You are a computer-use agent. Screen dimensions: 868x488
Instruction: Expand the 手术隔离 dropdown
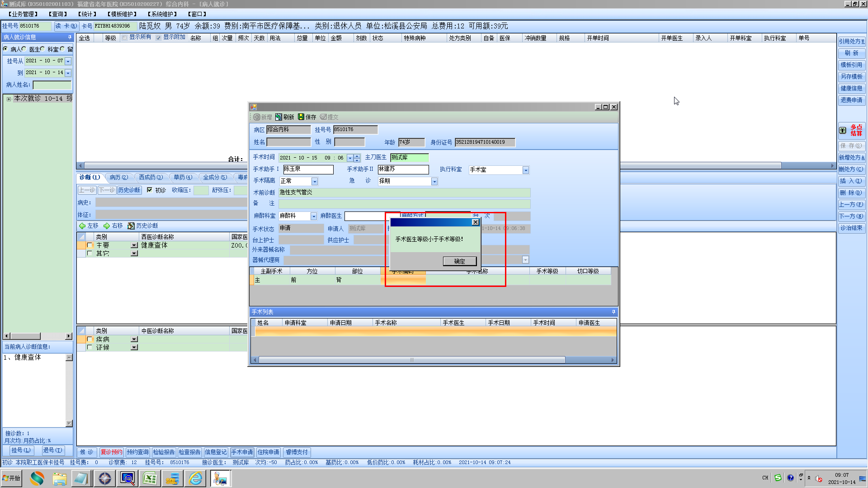(315, 182)
